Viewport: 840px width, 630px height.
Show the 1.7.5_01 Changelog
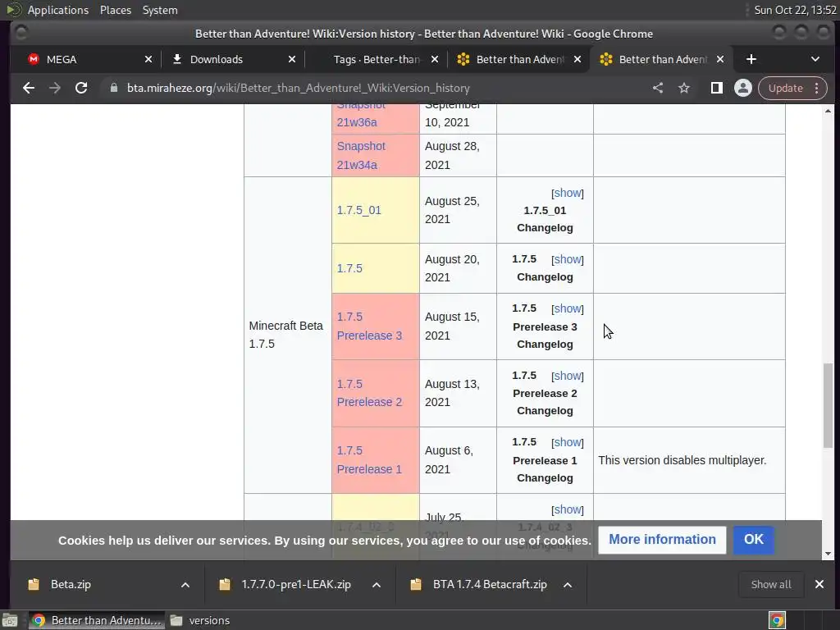(568, 193)
